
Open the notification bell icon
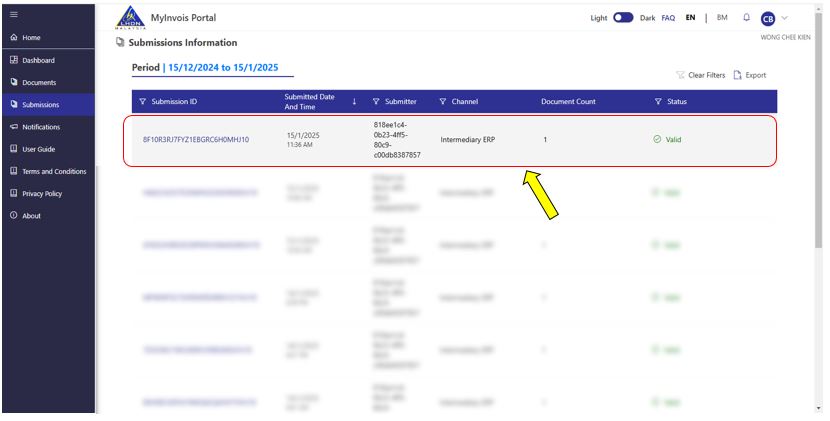[x=746, y=17]
